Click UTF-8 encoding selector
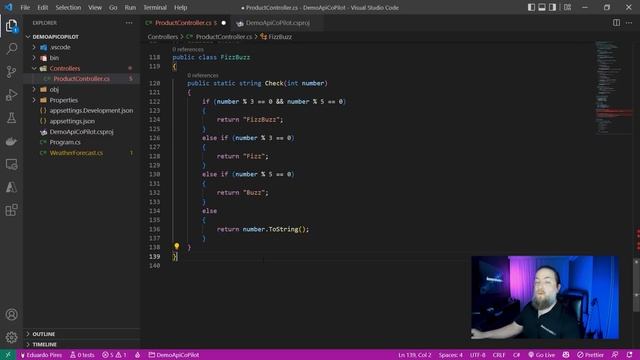Viewport: 640px width, 360px height. (478, 355)
